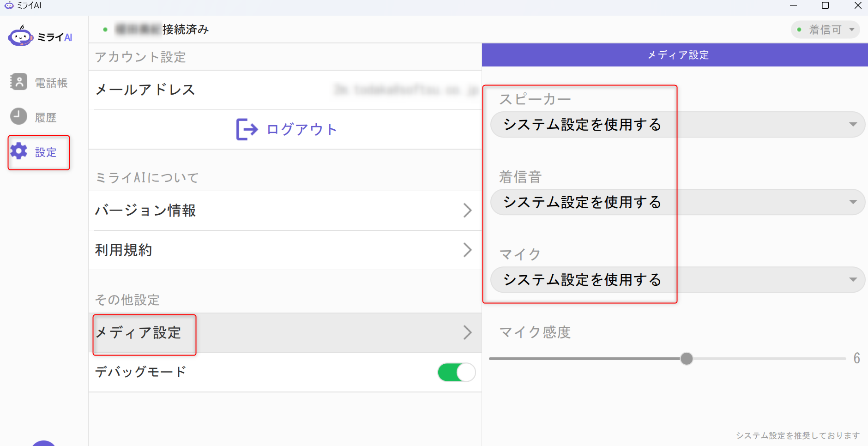Click the マイク感度 slider handle
868x446 pixels.
[687, 359]
